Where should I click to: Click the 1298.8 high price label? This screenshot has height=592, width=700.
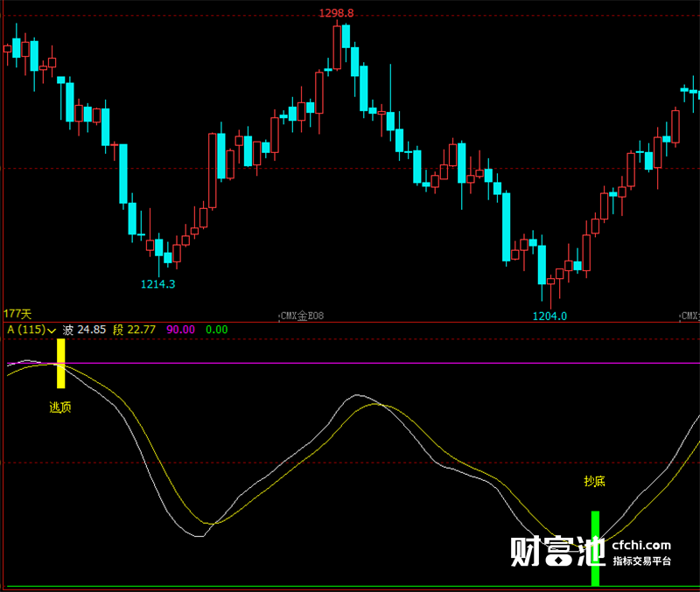pyautogui.click(x=336, y=13)
